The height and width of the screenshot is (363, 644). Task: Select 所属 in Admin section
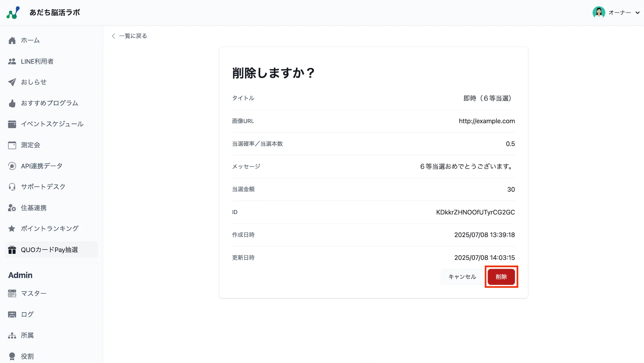click(x=27, y=335)
